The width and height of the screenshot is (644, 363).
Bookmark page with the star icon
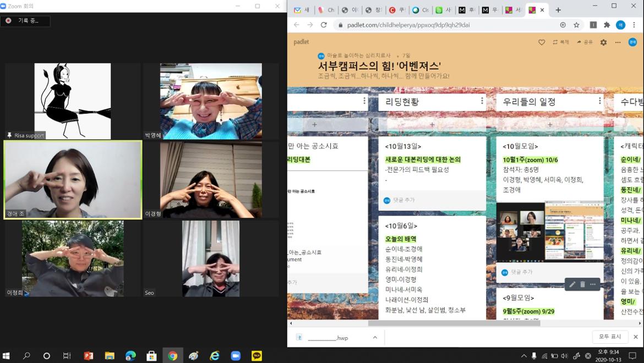coord(576,25)
